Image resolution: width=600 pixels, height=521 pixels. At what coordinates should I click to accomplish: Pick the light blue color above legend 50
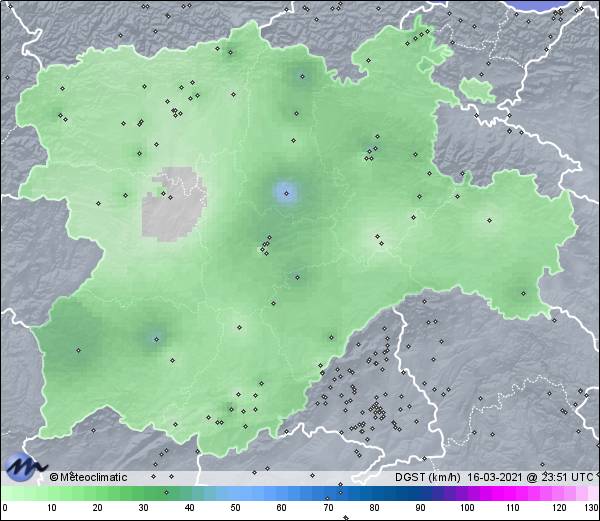coord(235,494)
